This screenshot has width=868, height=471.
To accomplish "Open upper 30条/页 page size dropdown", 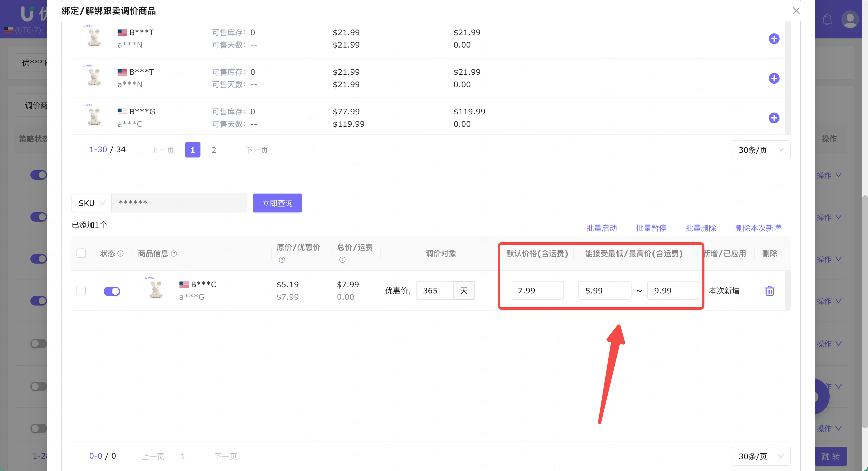I will pos(761,150).
